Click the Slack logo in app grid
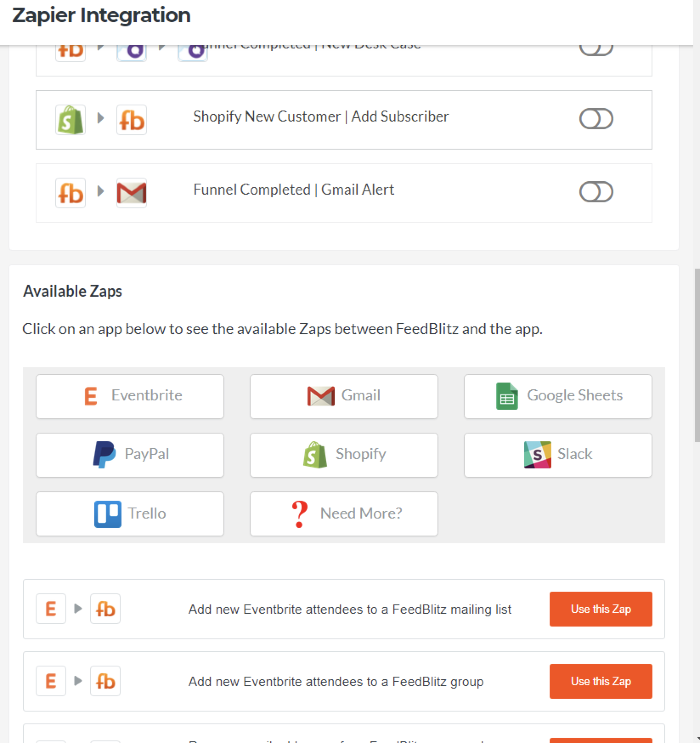 pyautogui.click(x=537, y=455)
